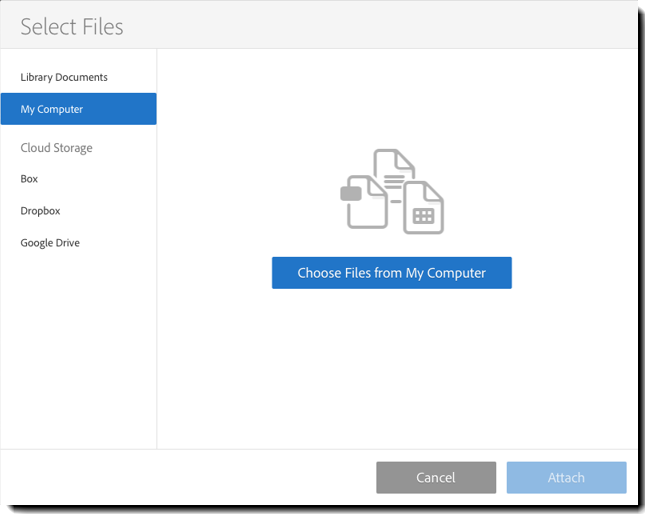This screenshot has width=645, height=514.
Task: Click the spreadsheet file icon with grid
Action: 423,208
